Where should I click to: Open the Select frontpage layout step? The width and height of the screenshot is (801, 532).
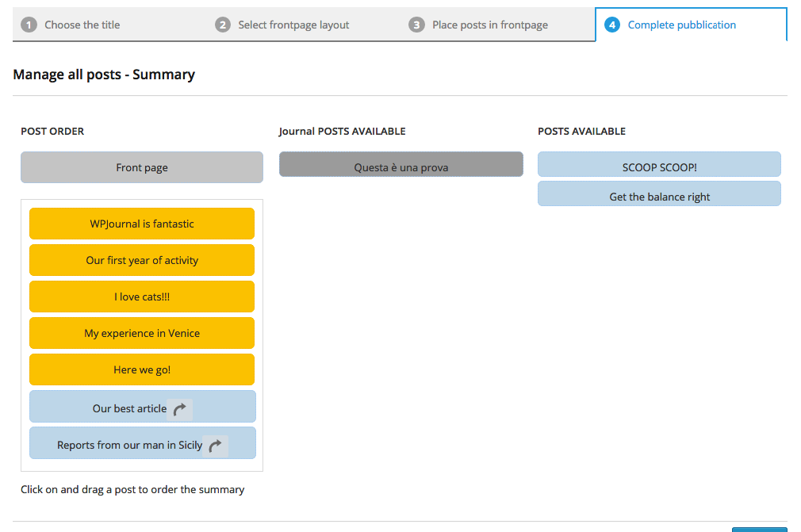(x=293, y=25)
